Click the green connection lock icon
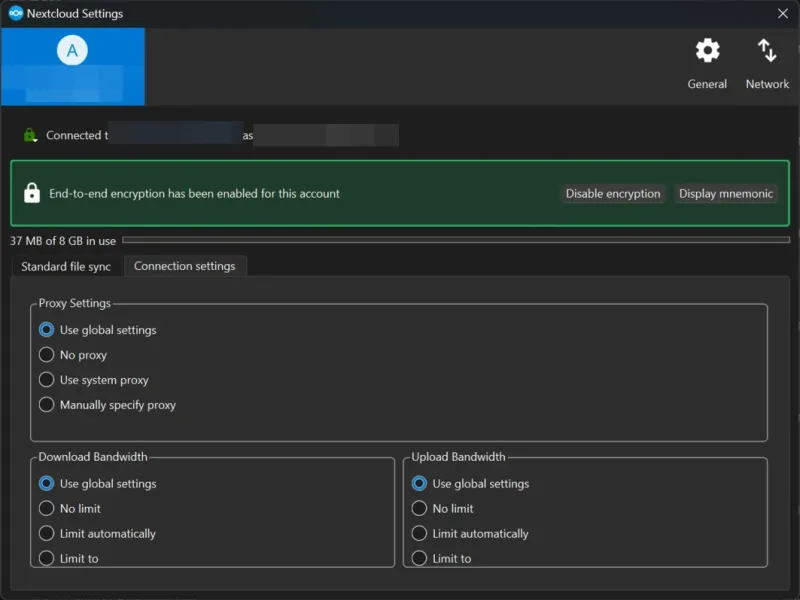This screenshot has width=800, height=600. 30,135
